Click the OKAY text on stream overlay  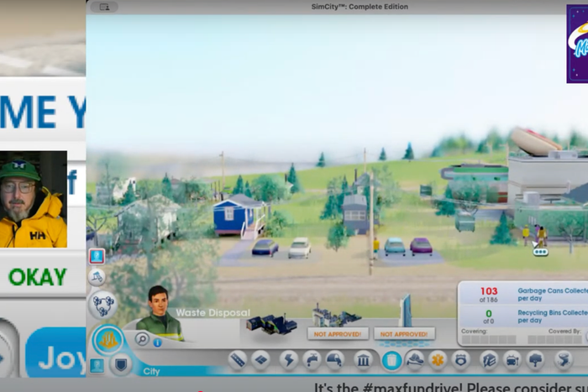click(38, 277)
